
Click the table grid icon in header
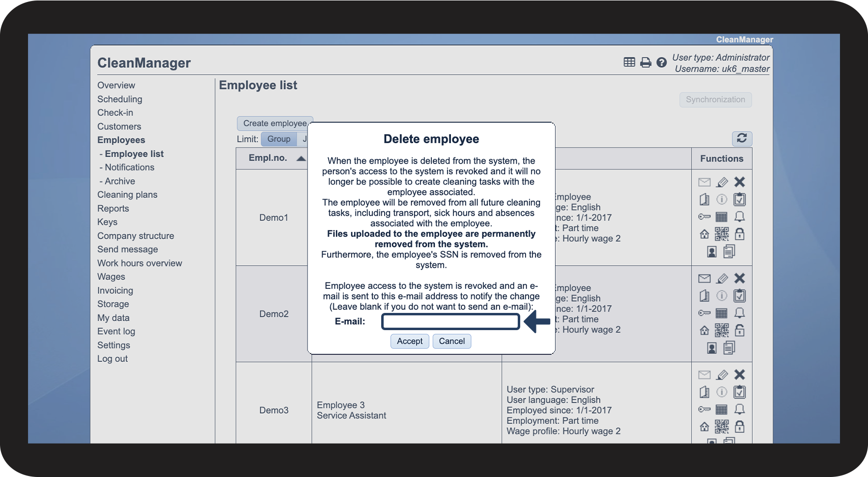[629, 62]
